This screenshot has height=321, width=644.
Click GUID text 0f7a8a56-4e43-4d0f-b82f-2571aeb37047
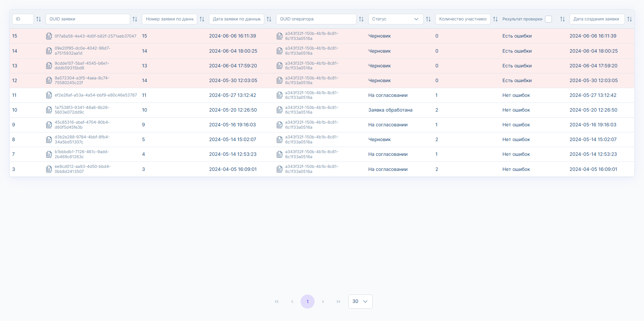click(96, 36)
